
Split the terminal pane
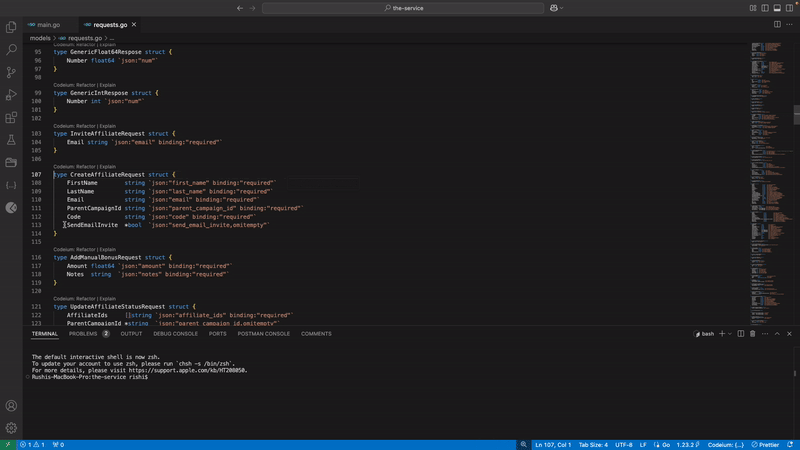(741, 334)
